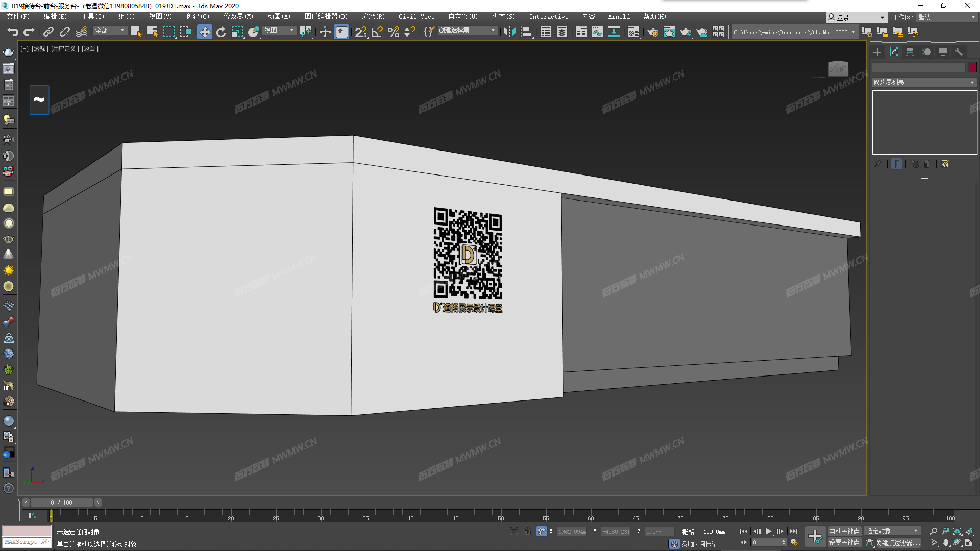Expand the project path dropdown
Viewport: 980px width, 551px height.
(x=853, y=32)
